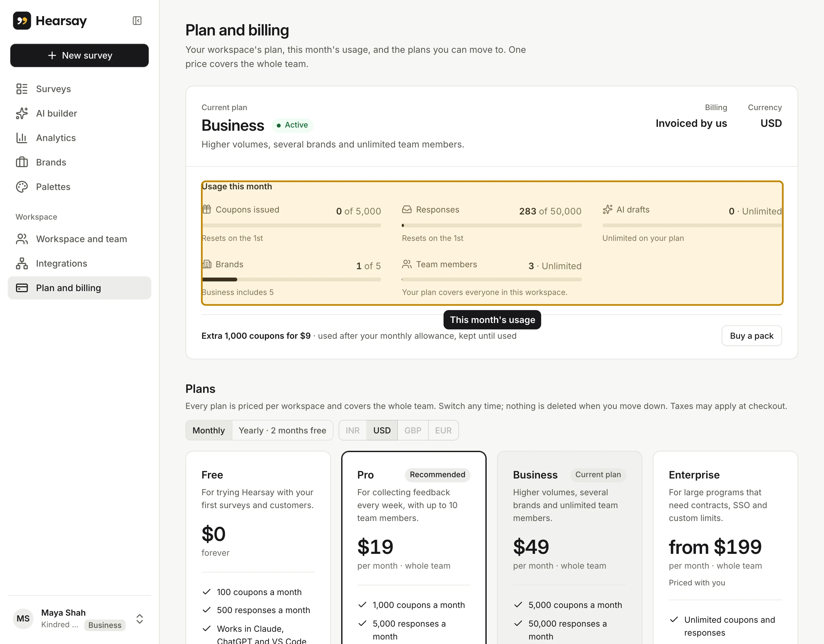Click checkmark beside 5,000 coupons a month

tap(518, 604)
